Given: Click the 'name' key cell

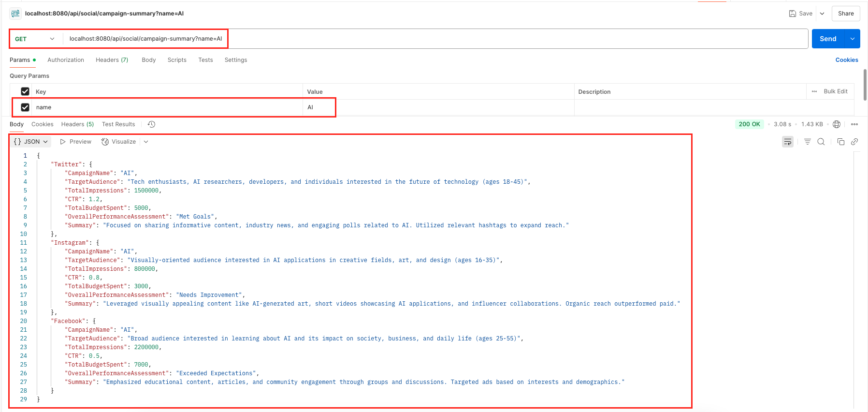Looking at the screenshot, I should point(168,107).
